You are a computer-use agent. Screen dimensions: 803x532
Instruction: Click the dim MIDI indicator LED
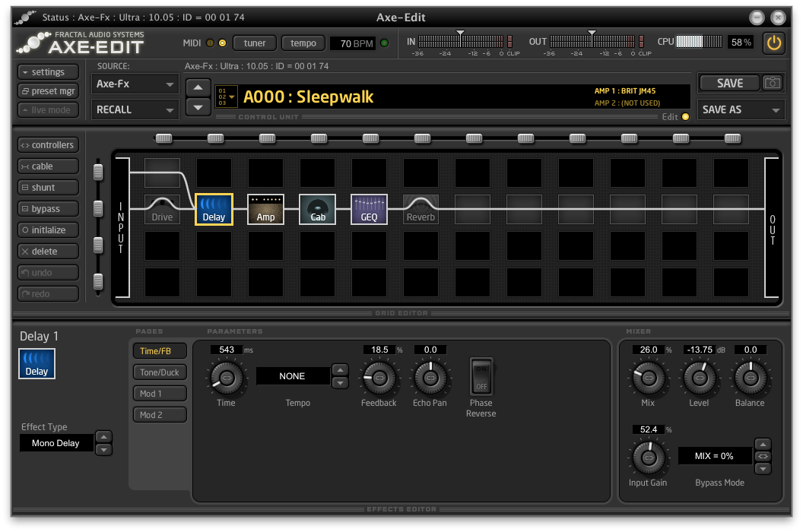tap(210, 43)
